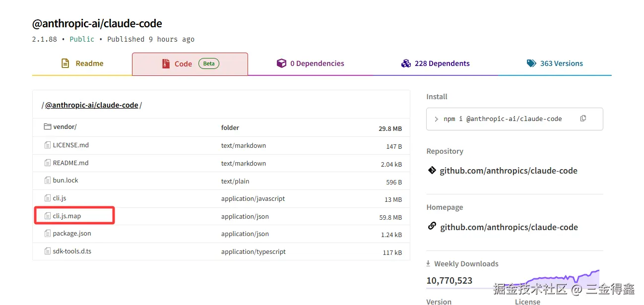
Task: Click the package.json file icon
Action: 48,233
